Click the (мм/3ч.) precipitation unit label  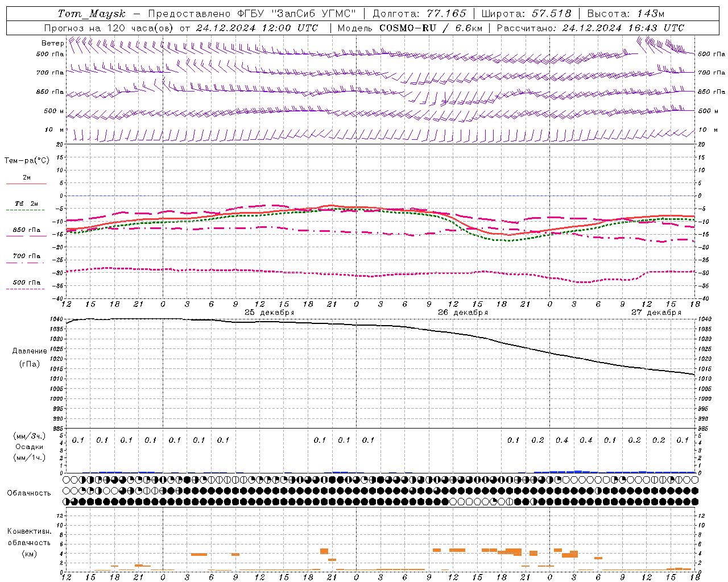30,436
